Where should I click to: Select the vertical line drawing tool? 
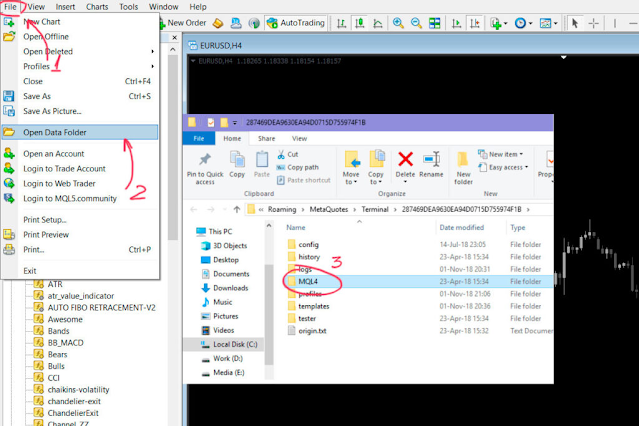[615, 23]
